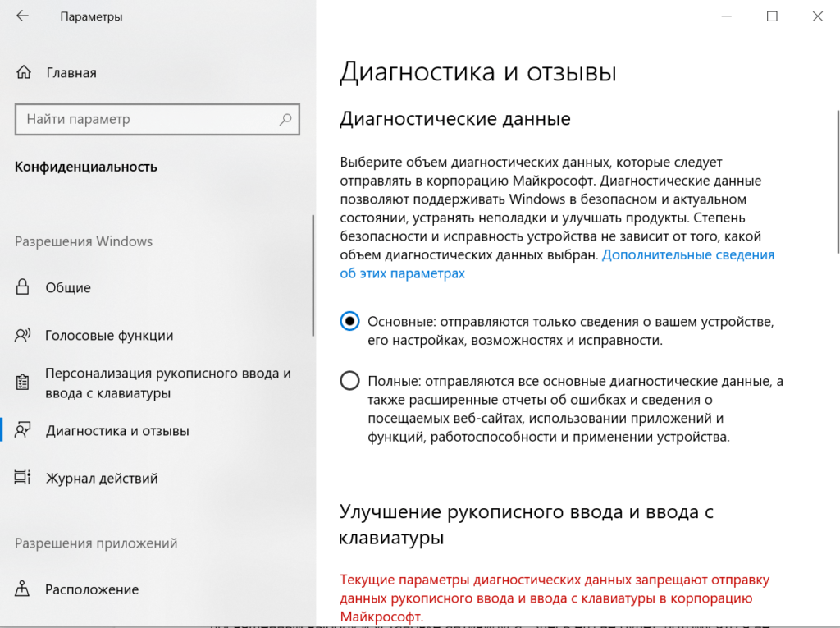Open the Общие privacy section
Image resolution: width=840 pixels, height=628 pixels.
pos(68,288)
